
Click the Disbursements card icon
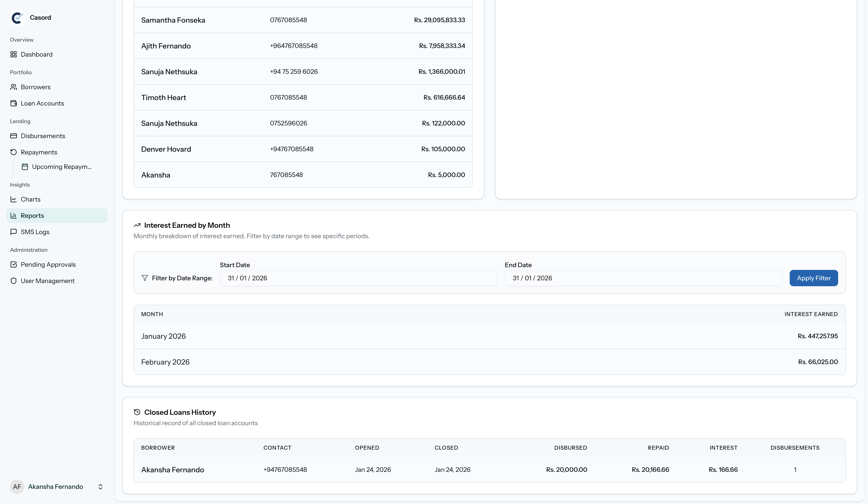[13, 136]
